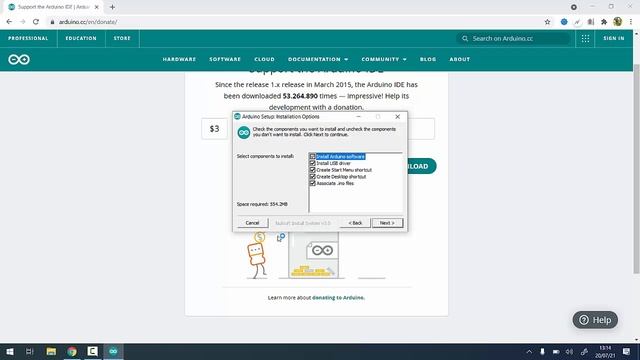Screen dimensions: 640x360
Task: Open a new browser tab
Action: 112,7
